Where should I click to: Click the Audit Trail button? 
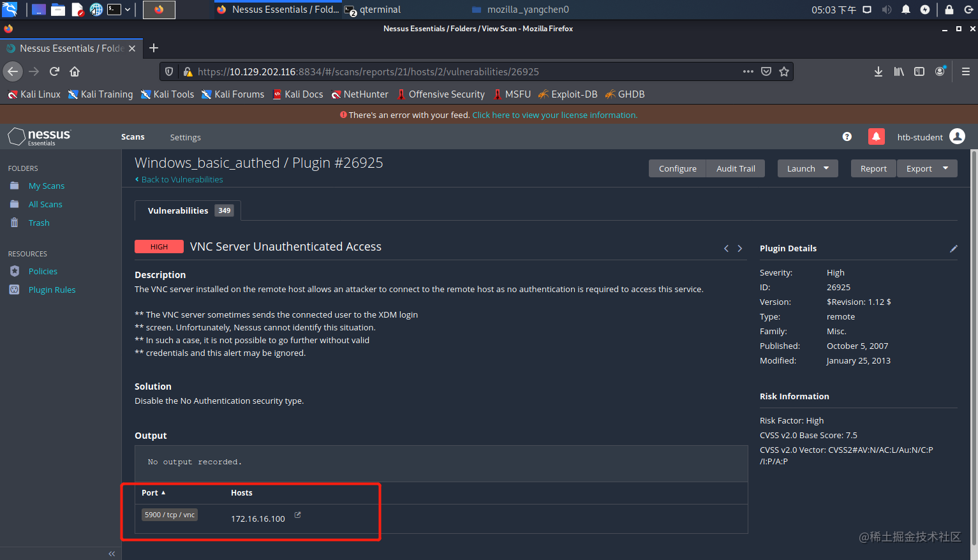point(736,168)
